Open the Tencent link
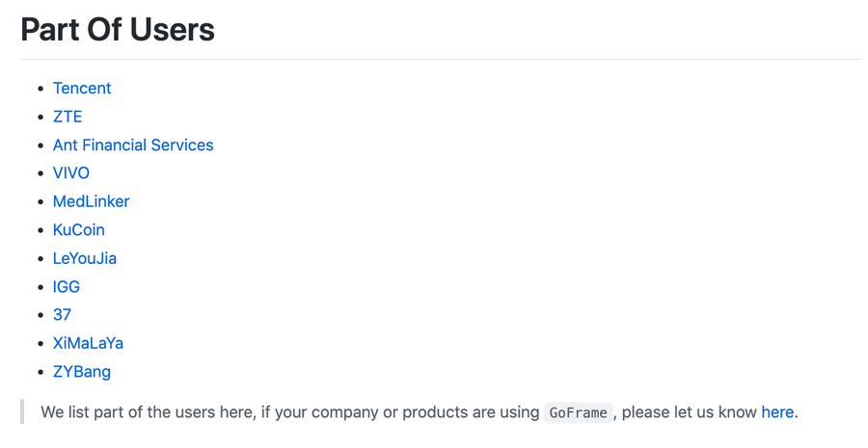Viewport: 868px width, 448px height. point(82,89)
